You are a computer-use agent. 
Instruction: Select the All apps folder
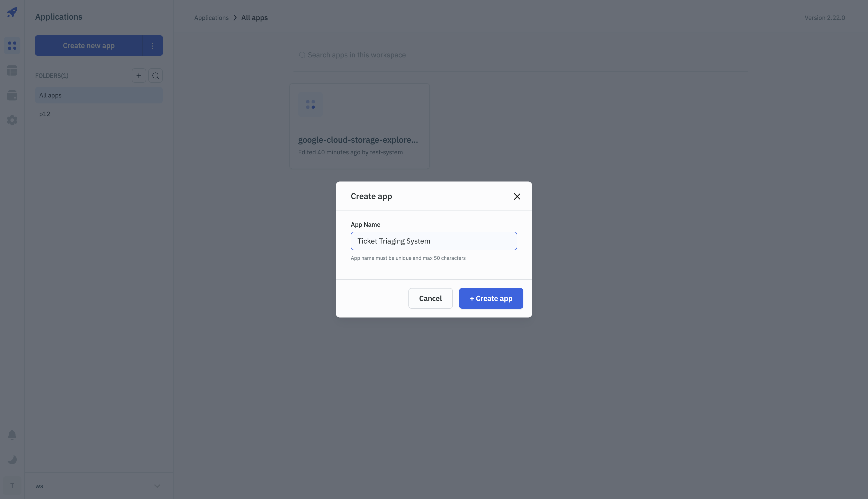click(99, 95)
